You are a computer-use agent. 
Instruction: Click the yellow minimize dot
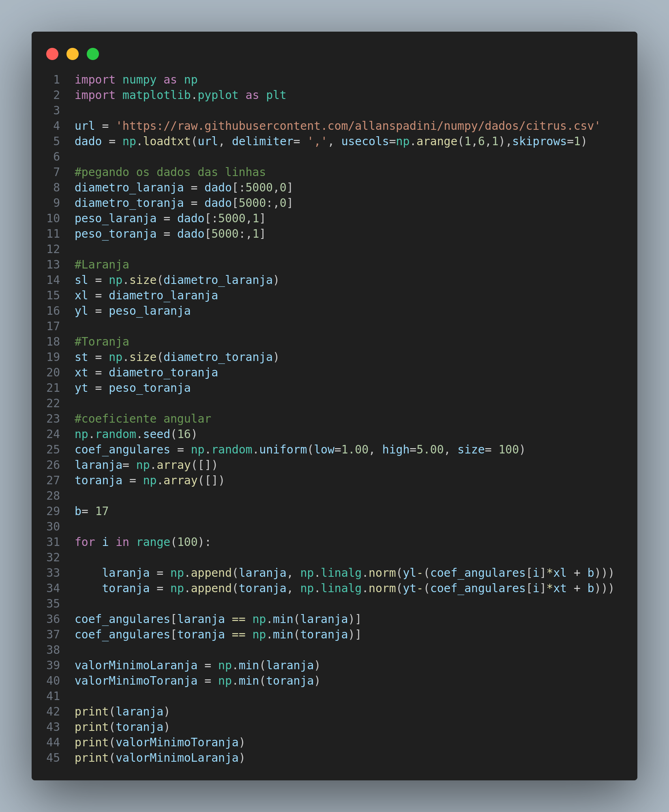tap(73, 54)
